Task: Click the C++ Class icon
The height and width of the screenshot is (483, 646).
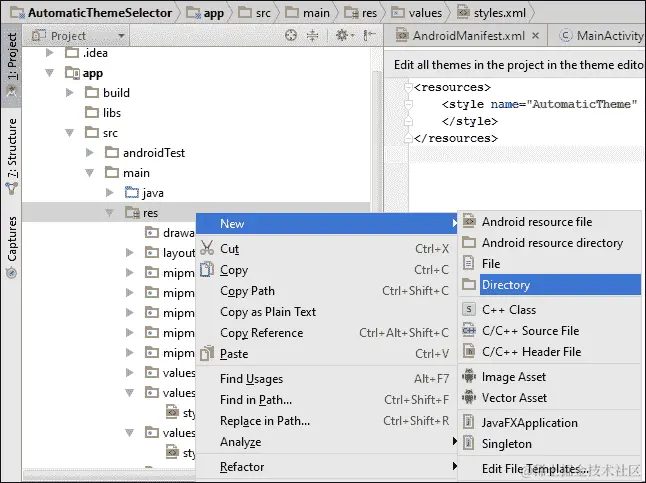Action: (469, 309)
